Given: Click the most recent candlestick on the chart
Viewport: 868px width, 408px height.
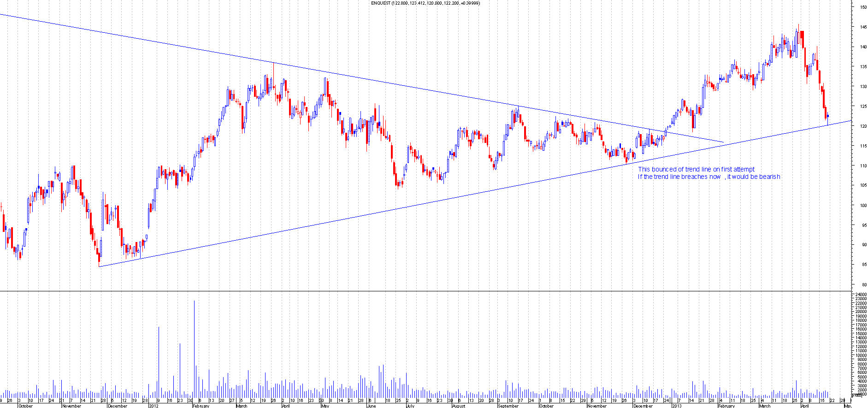Looking at the screenshot, I should [x=828, y=117].
